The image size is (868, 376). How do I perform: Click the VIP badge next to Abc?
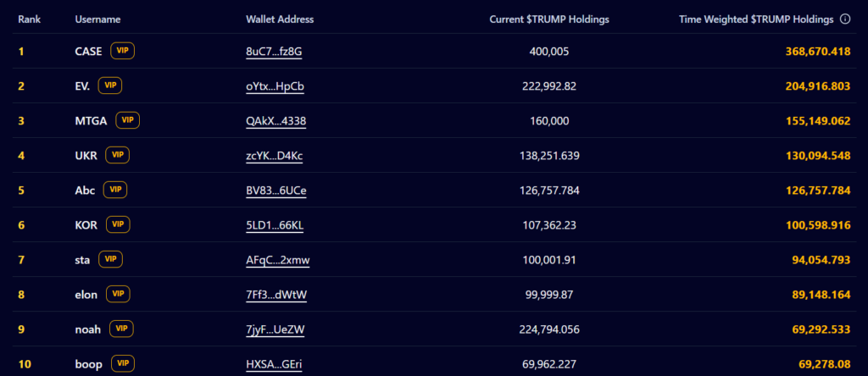[x=115, y=191]
